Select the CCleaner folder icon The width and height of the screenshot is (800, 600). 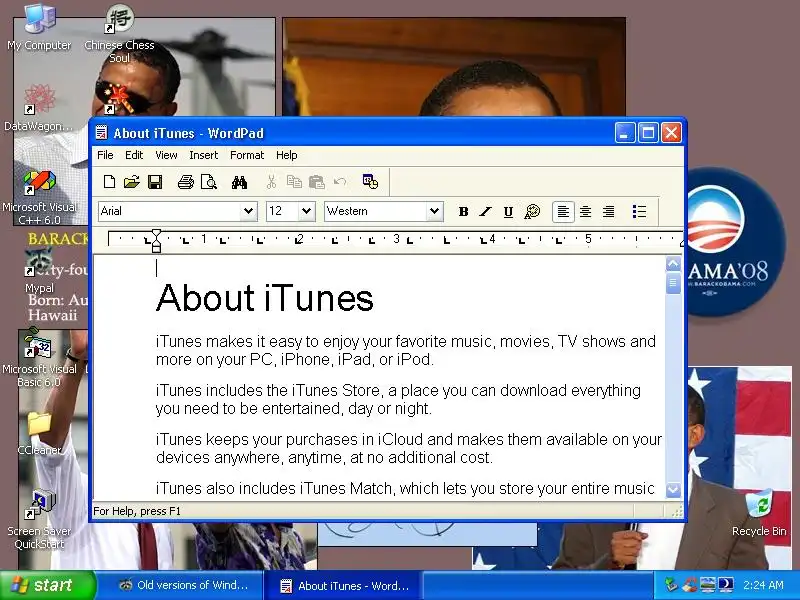pyautogui.click(x=39, y=433)
